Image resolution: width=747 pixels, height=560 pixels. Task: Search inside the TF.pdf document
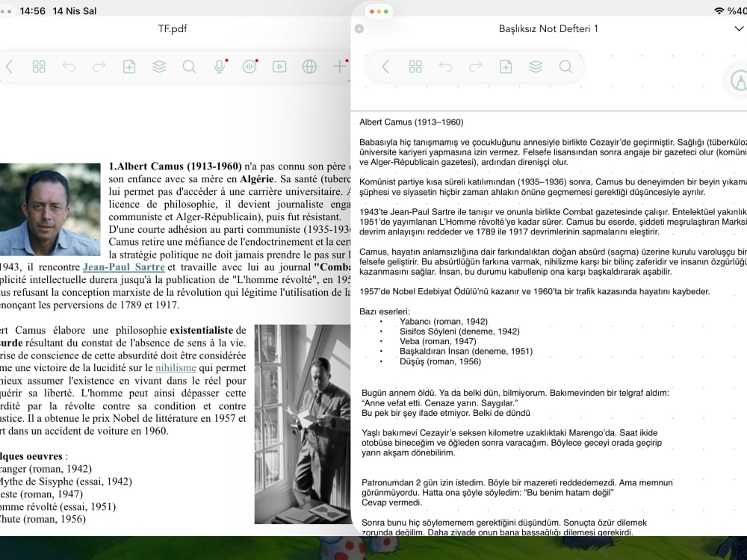(189, 66)
